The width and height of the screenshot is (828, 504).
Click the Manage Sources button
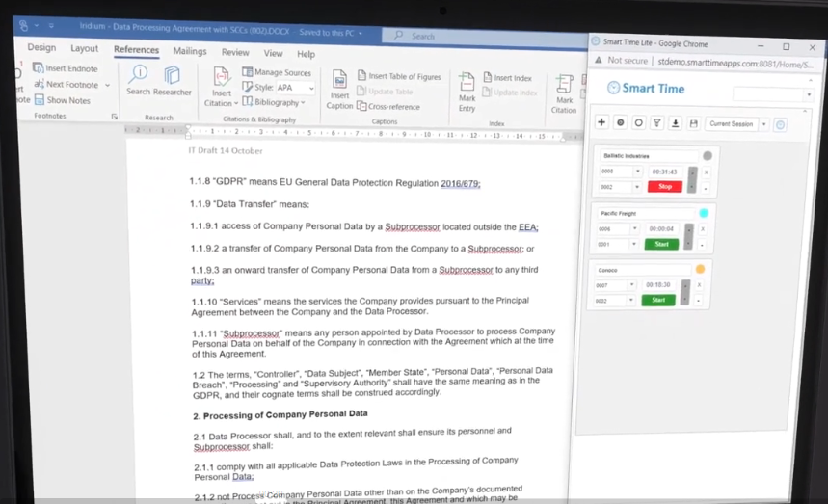[x=277, y=72]
